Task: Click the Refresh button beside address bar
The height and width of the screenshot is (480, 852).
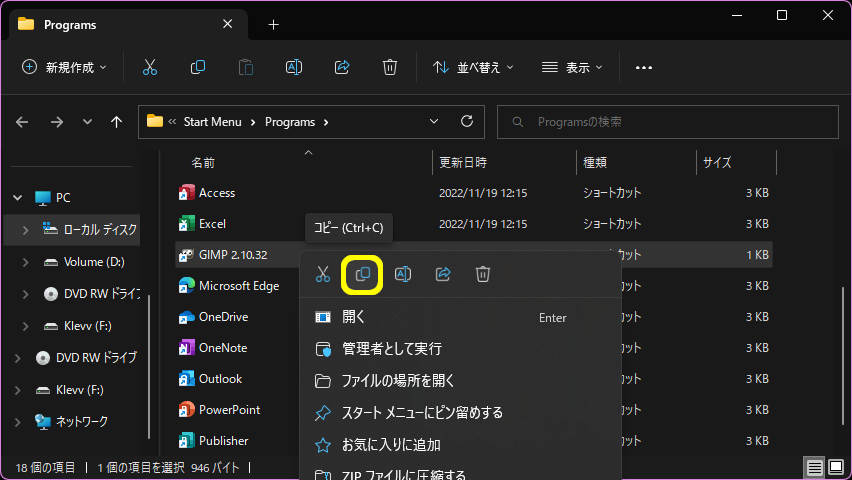Action: [x=466, y=122]
